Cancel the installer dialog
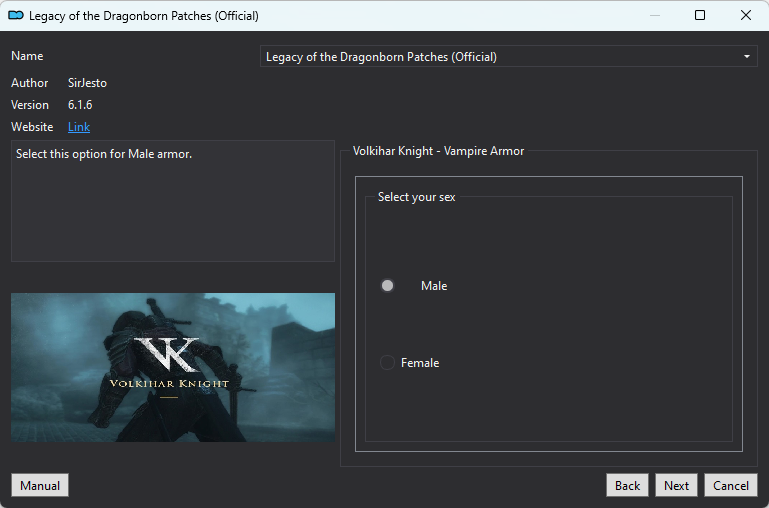The height and width of the screenshot is (508, 769). pyautogui.click(x=731, y=485)
